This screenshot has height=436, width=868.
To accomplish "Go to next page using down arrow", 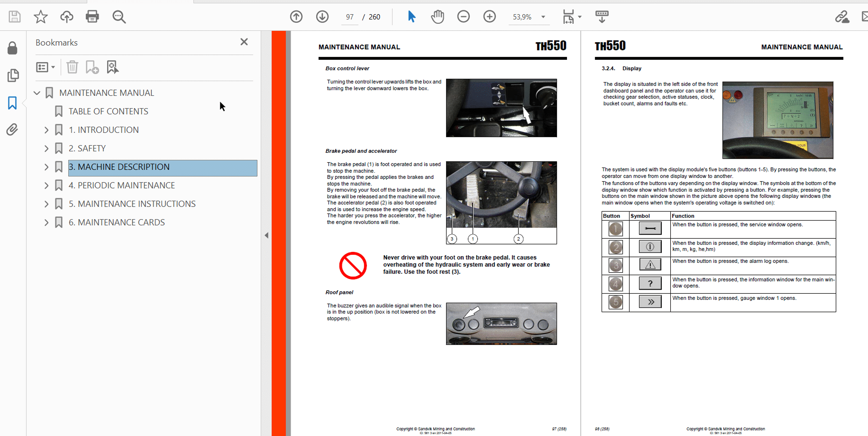I will coord(322,17).
